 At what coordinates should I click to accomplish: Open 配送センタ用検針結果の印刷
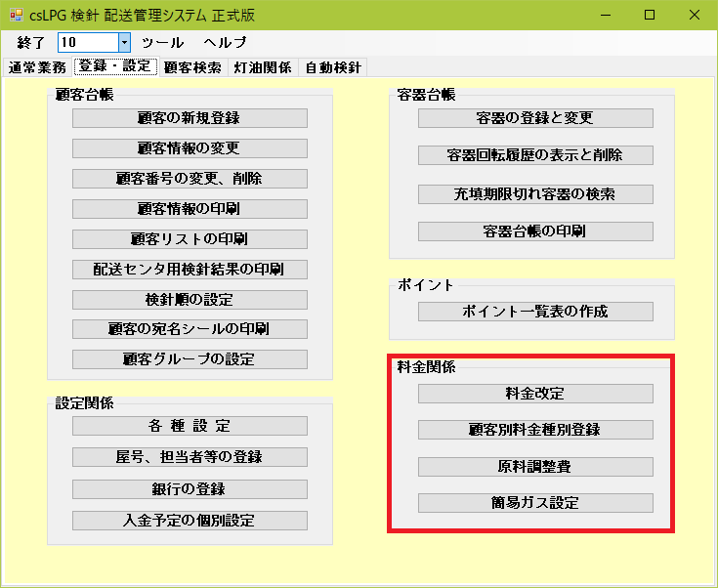pyautogui.click(x=190, y=270)
